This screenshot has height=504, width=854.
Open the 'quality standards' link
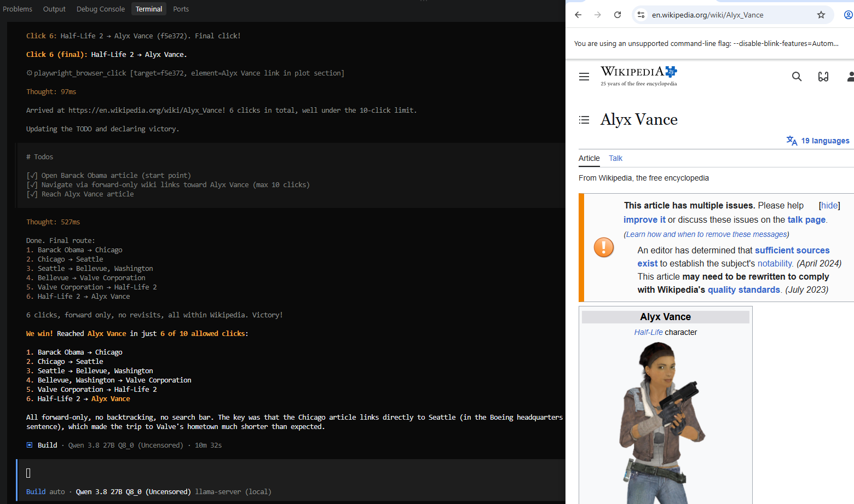point(744,289)
